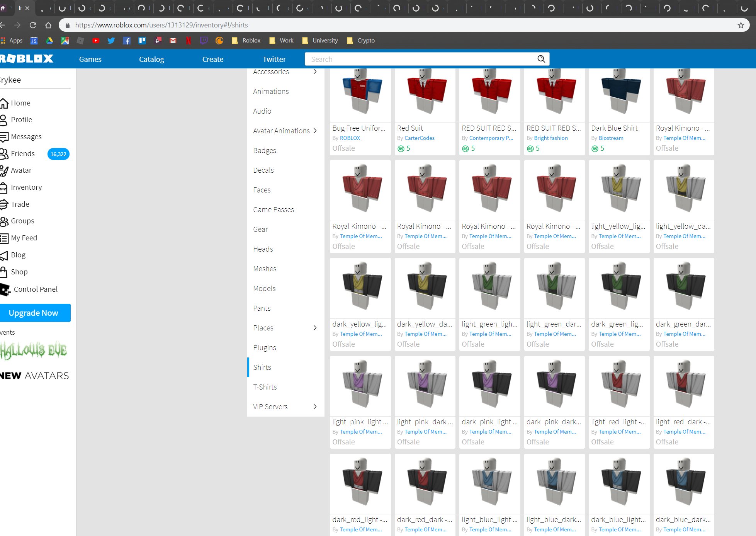Open the Catalog navigation tab

click(x=151, y=59)
